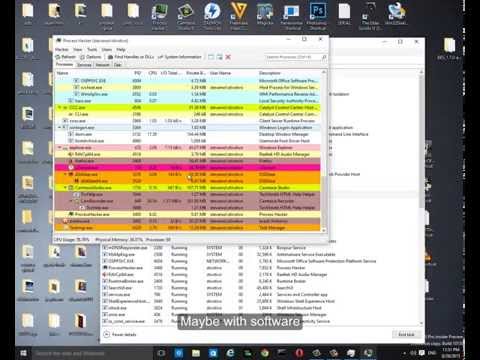
Task: Click Fewer details in Task Manager
Action: (x=120, y=334)
